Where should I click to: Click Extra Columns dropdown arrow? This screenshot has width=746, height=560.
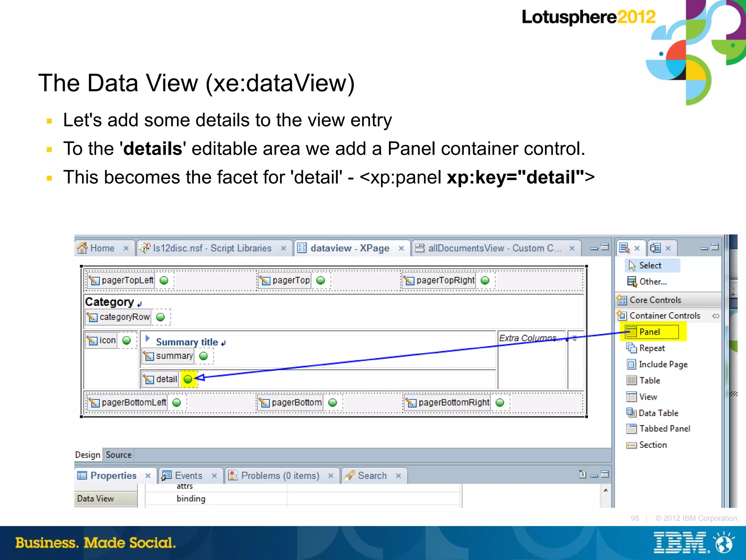pos(574,338)
